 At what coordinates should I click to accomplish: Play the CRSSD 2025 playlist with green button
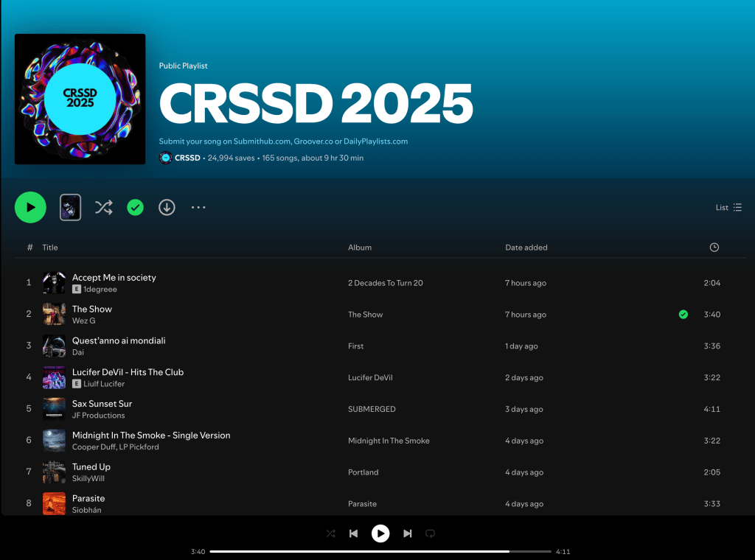tap(30, 207)
